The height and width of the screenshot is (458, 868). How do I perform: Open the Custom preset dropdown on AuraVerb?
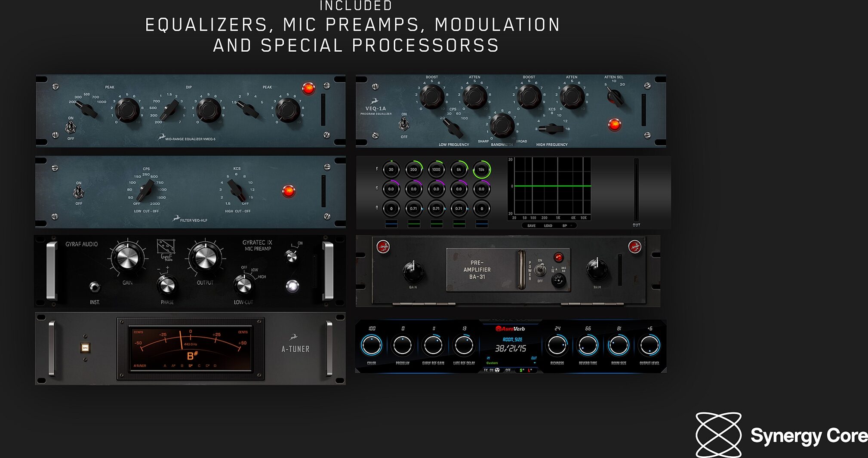tap(511, 363)
